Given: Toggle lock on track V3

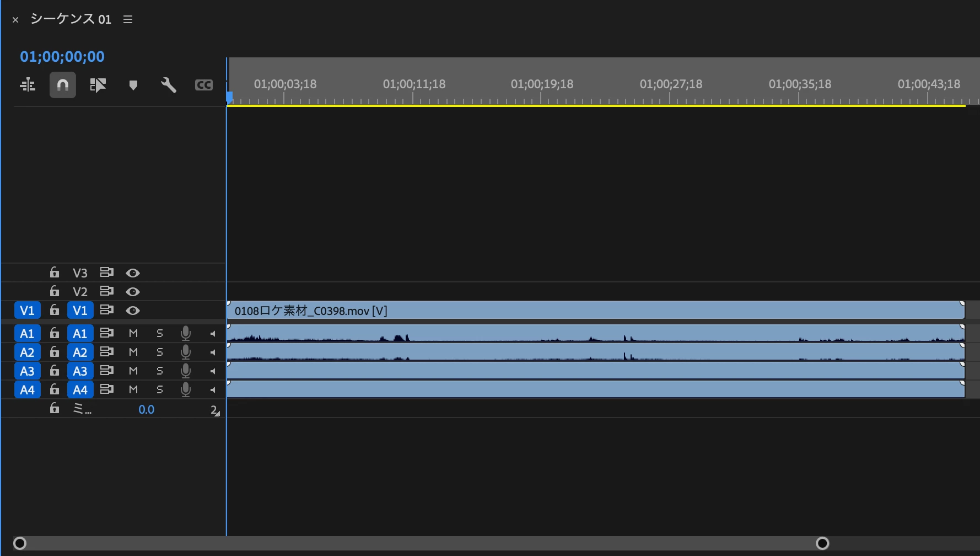Looking at the screenshot, I should point(54,272).
